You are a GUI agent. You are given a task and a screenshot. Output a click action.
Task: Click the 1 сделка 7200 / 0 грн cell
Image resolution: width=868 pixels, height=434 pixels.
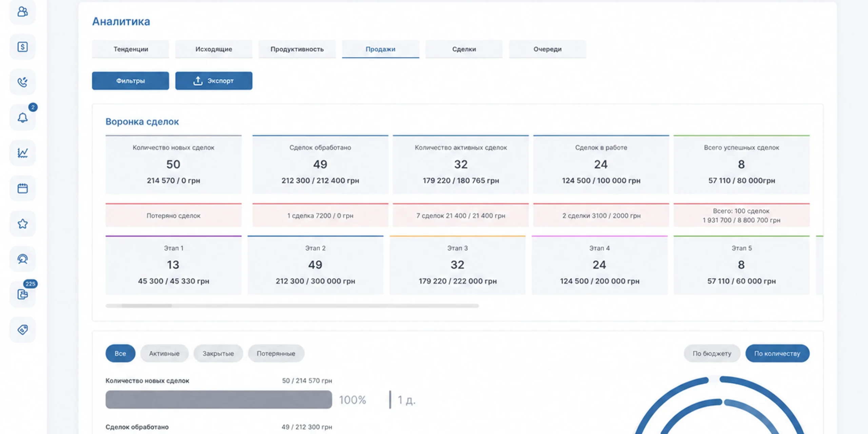(320, 215)
